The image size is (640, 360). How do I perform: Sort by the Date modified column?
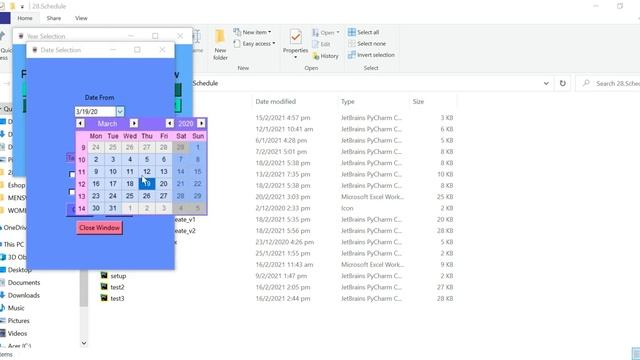[276, 101]
